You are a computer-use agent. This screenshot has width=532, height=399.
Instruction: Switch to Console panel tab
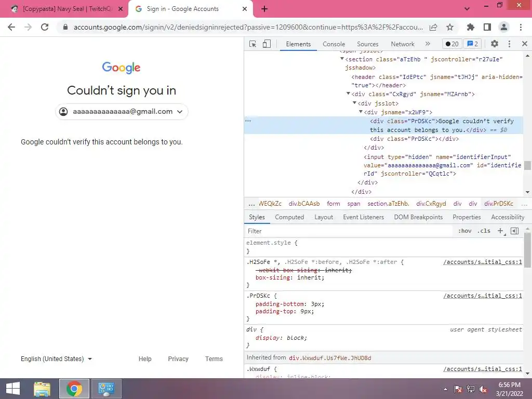point(334,44)
